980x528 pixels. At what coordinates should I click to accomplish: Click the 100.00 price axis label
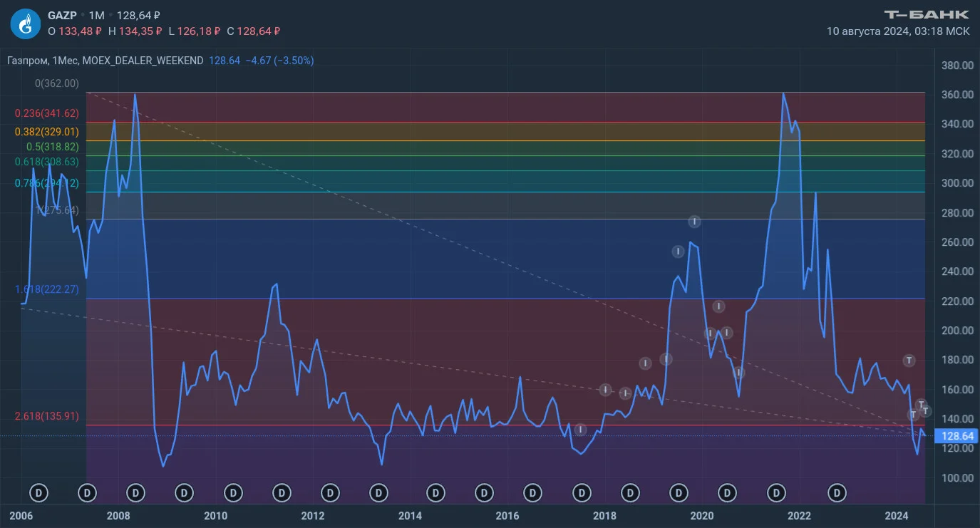[957, 478]
